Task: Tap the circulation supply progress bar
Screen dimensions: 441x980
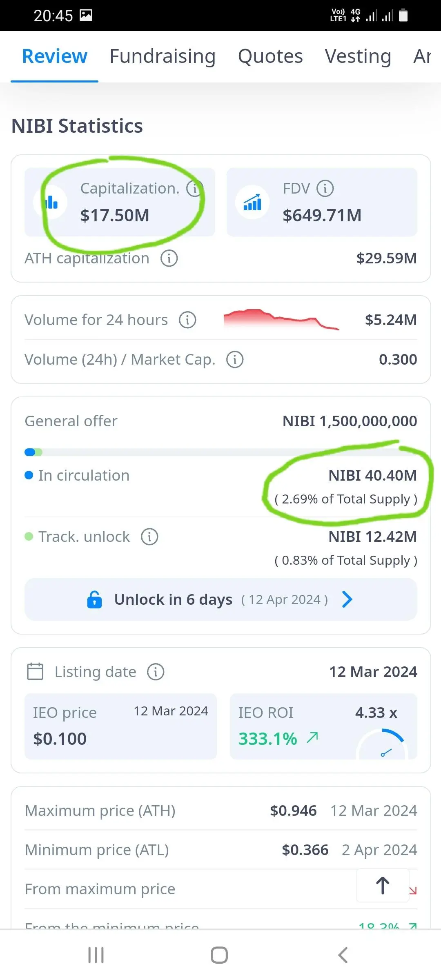Action: (x=220, y=452)
